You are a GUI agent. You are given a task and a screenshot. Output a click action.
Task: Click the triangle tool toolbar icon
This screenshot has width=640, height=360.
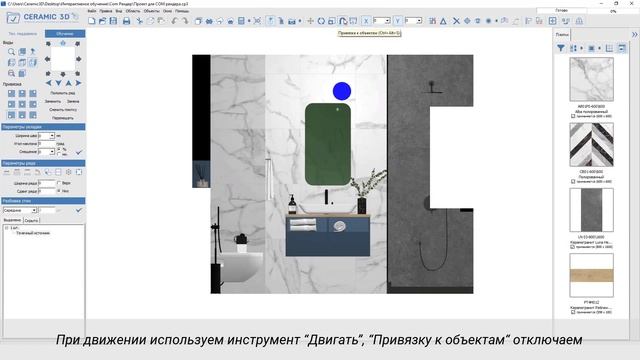click(x=443, y=21)
